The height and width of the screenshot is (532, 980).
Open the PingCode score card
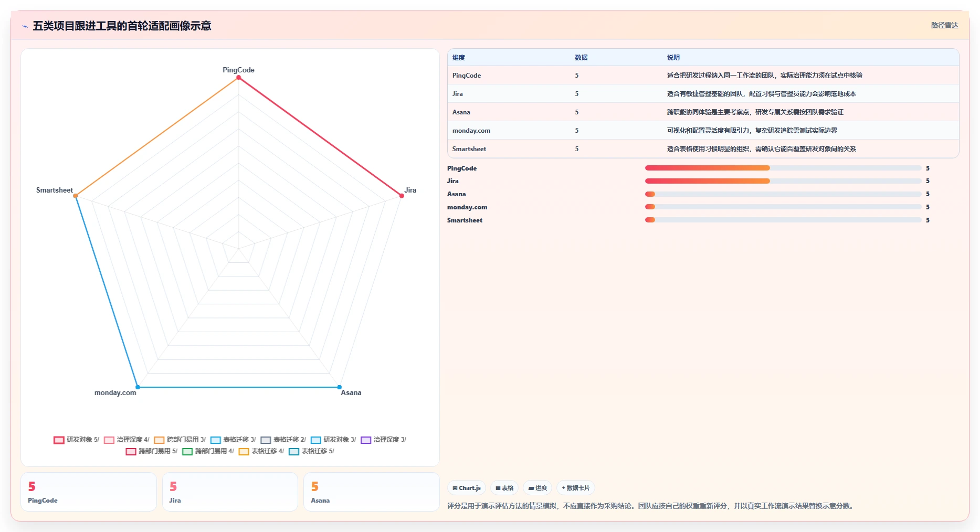pyautogui.click(x=89, y=492)
